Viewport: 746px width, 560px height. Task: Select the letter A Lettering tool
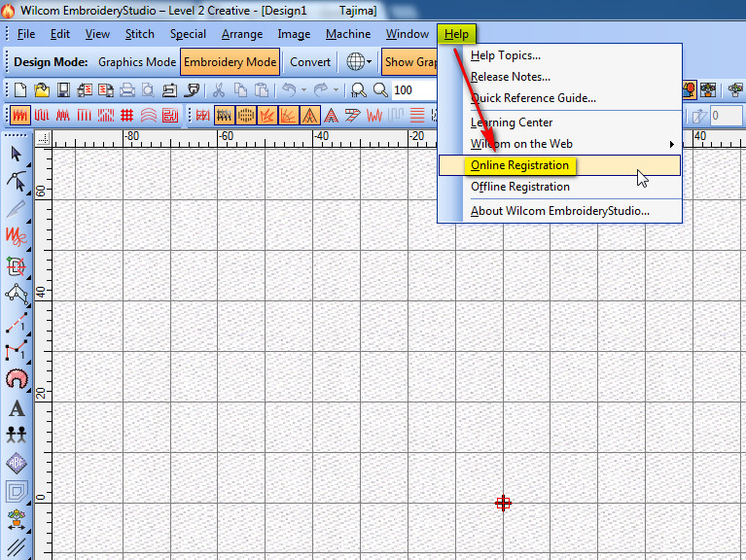(17, 408)
